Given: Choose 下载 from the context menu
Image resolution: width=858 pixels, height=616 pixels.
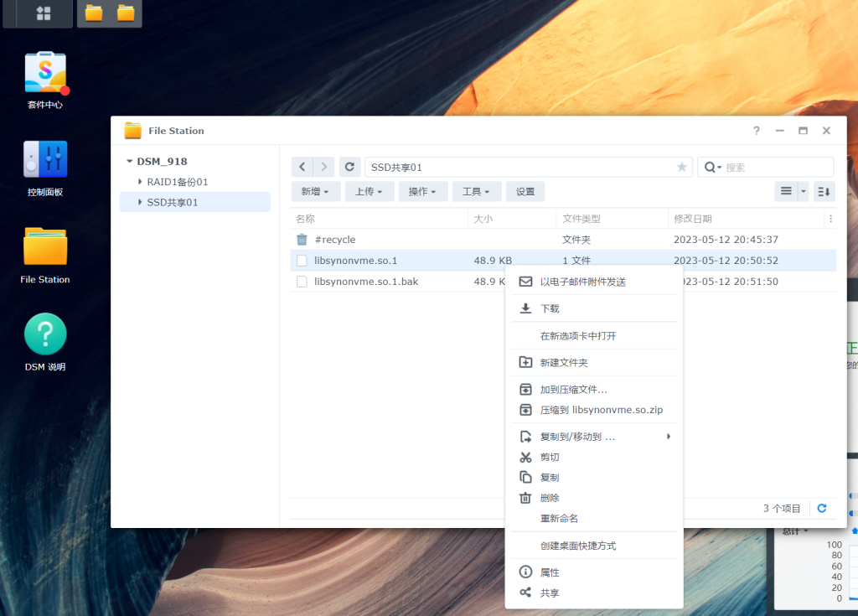Looking at the screenshot, I should click(x=550, y=308).
